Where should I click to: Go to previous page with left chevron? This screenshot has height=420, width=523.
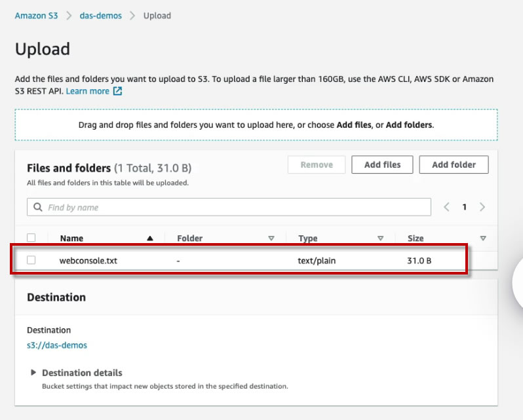tap(446, 207)
